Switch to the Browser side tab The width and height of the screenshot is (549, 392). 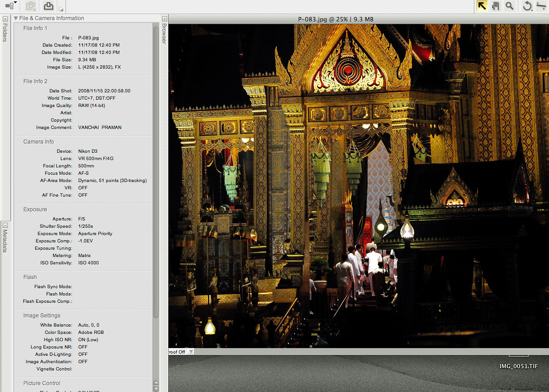[164, 34]
